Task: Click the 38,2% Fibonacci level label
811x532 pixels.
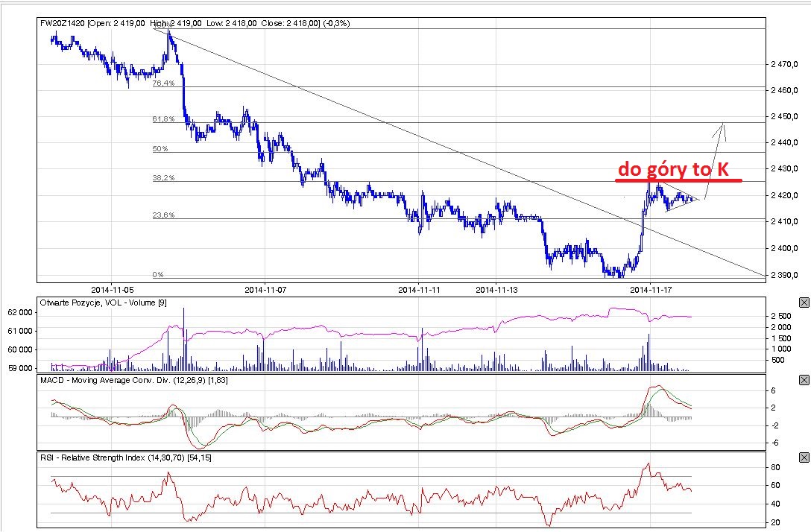Action: [x=163, y=178]
